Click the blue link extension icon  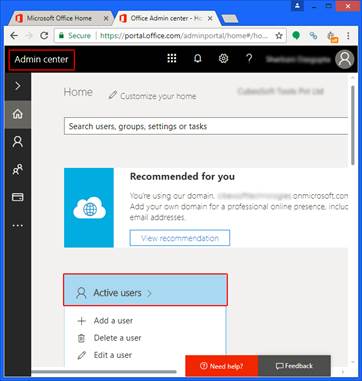[x=313, y=35]
